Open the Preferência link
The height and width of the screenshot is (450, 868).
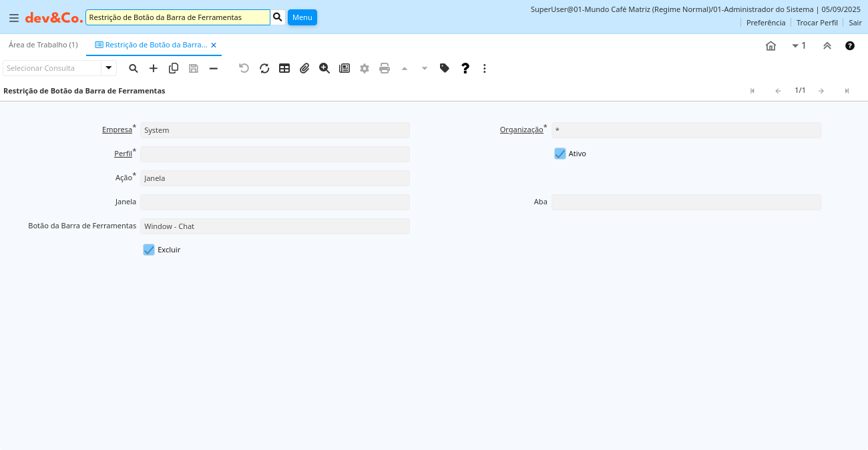[765, 23]
